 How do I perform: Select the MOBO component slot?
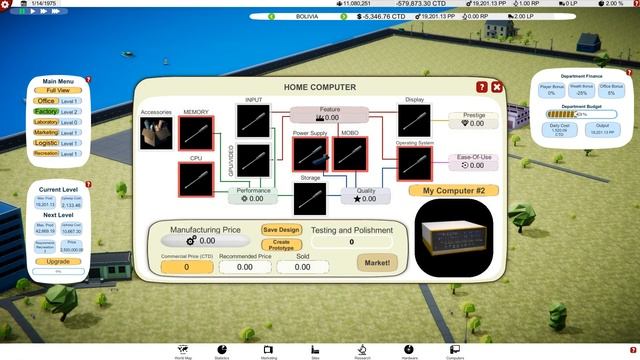click(350, 154)
